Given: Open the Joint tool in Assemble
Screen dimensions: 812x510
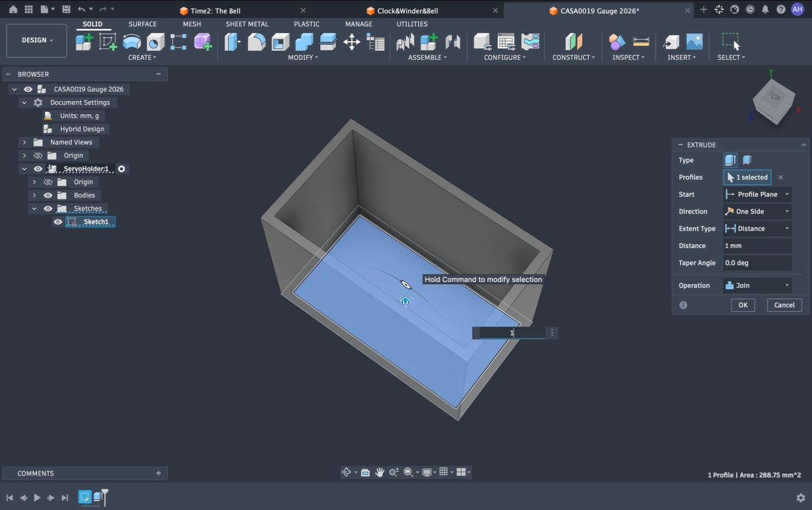Looking at the screenshot, I should [x=453, y=42].
